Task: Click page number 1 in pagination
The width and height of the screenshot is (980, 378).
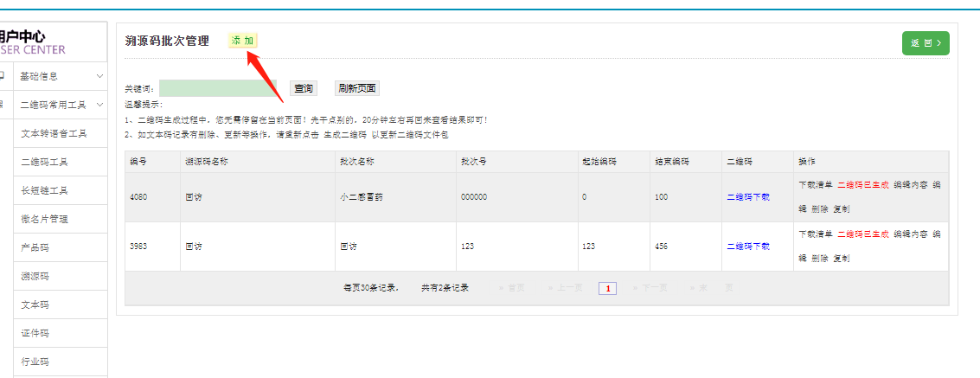Action: [x=607, y=288]
